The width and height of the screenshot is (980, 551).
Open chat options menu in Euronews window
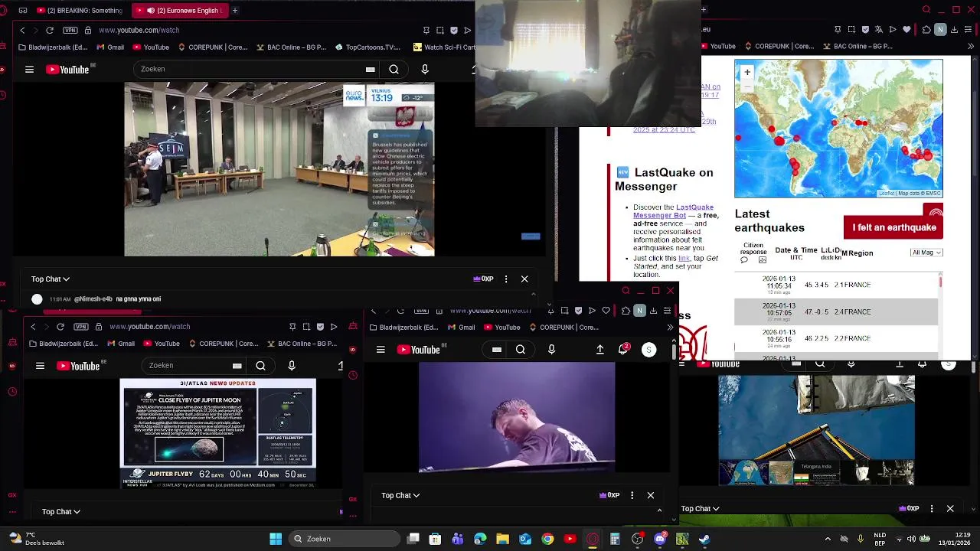coord(506,279)
